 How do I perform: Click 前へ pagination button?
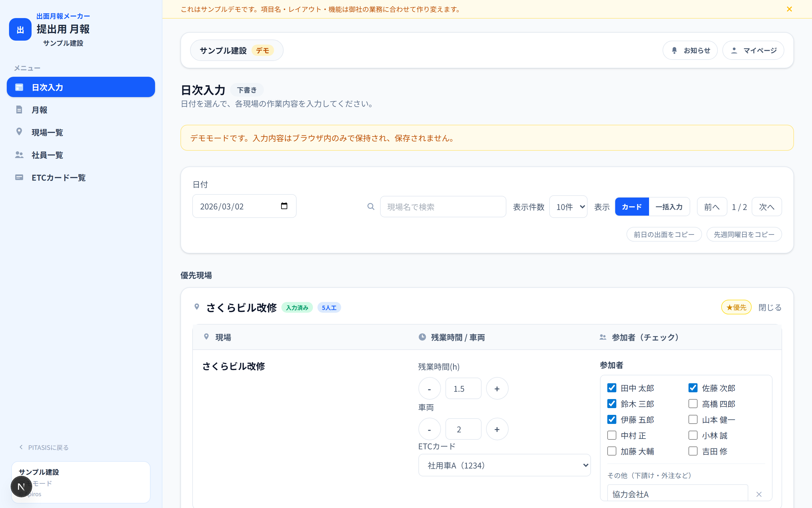pyautogui.click(x=712, y=207)
